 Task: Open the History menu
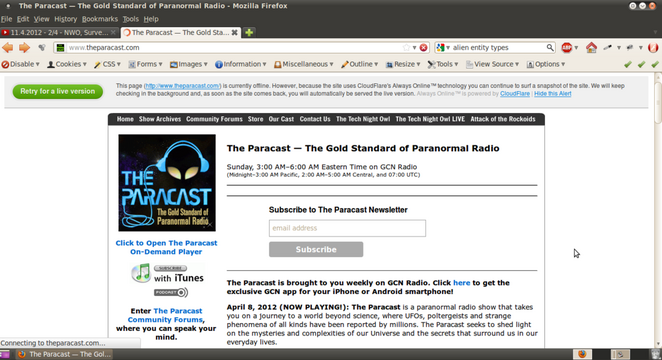pyautogui.click(x=65, y=19)
